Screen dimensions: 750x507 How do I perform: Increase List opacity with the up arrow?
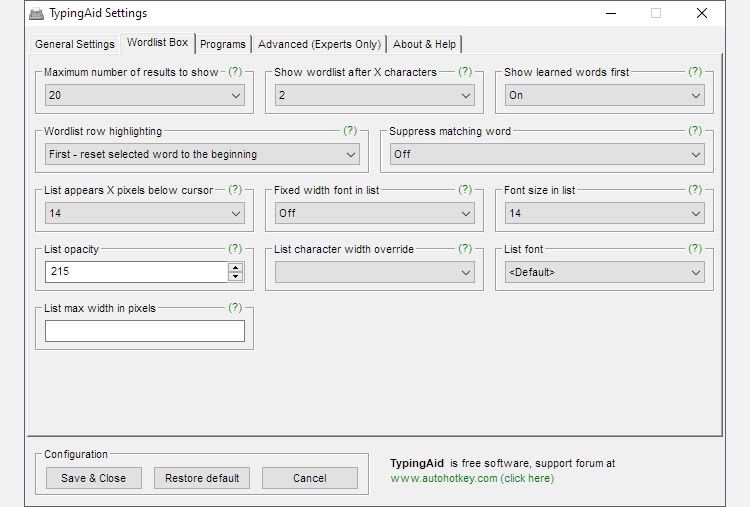tap(236, 267)
